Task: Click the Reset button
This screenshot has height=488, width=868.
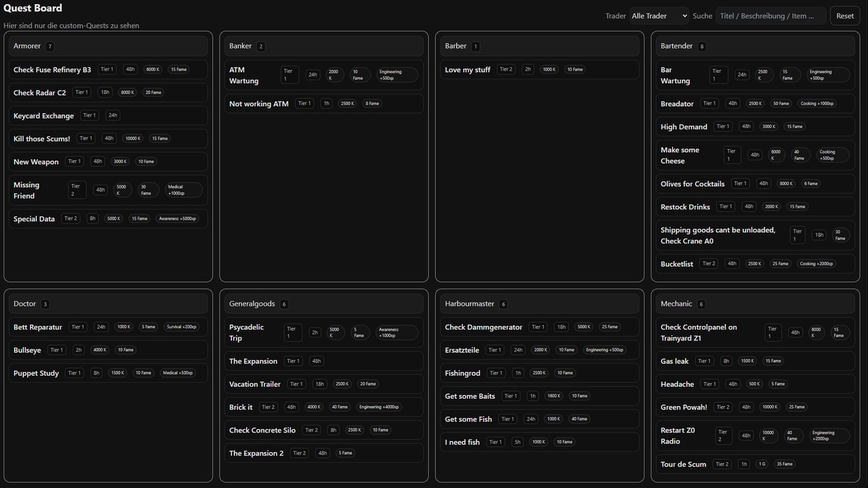Action: (x=844, y=16)
